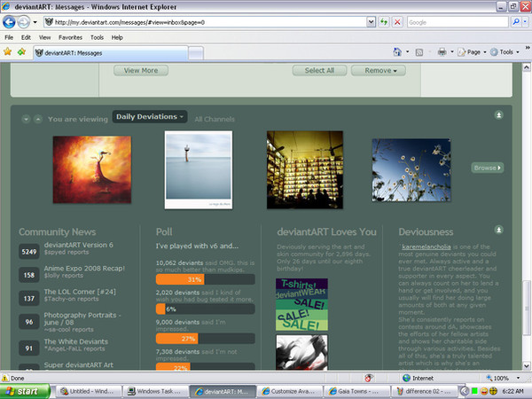Click the 27% poll result bar
The width and height of the screenshot is (532, 399).
[206, 339]
